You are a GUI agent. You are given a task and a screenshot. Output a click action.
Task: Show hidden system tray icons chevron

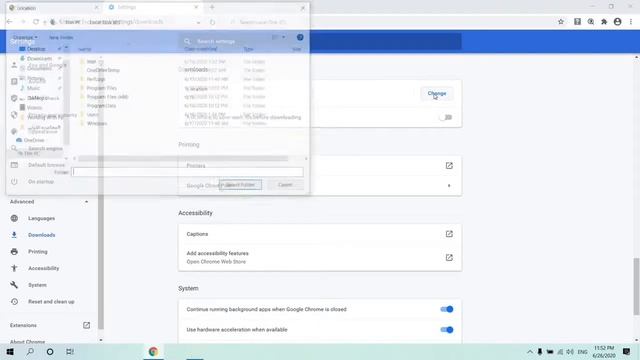pyautogui.click(x=529, y=352)
